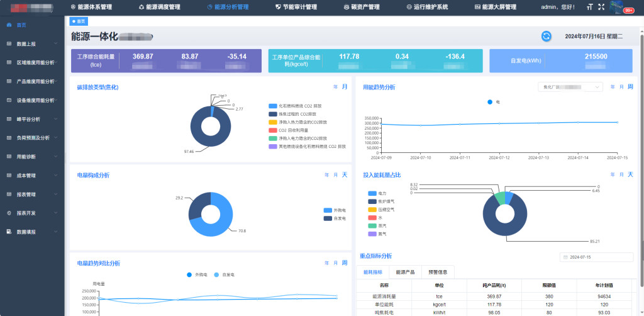Viewport: 644px width, 316px height.
Task: Click the page vertical scrollbar
Action: pyautogui.click(x=641, y=161)
